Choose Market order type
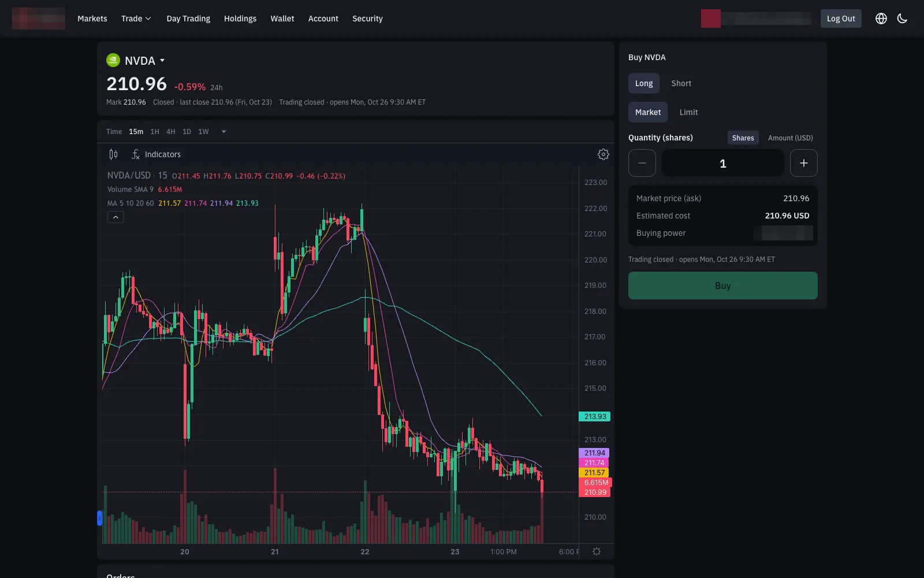 pyautogui.click(x=648, y=112)
